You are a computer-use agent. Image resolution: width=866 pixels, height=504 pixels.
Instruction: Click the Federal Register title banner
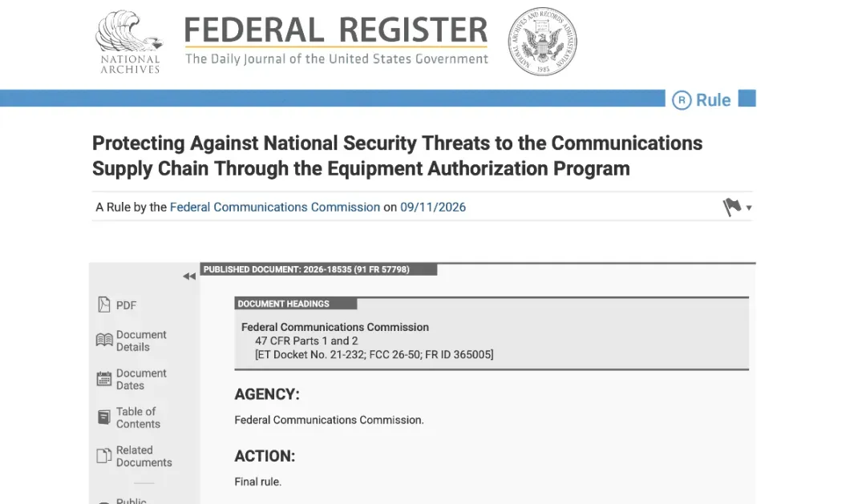(x=336, y=40)
